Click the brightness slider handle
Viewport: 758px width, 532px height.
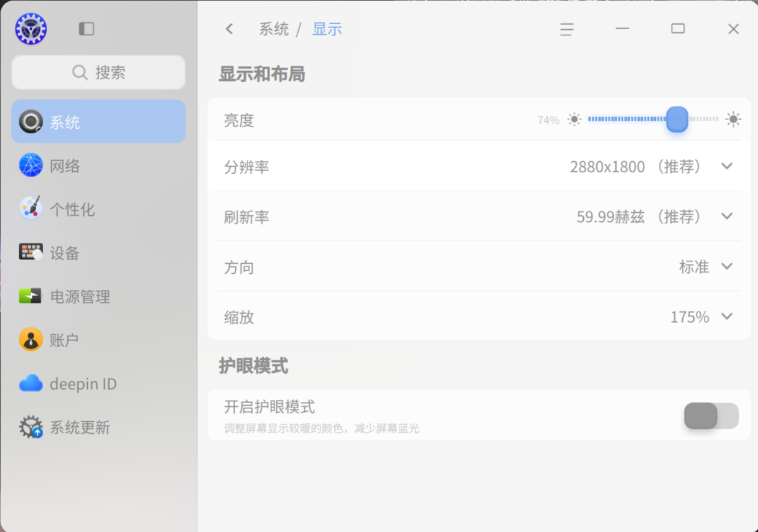[677, 119]
